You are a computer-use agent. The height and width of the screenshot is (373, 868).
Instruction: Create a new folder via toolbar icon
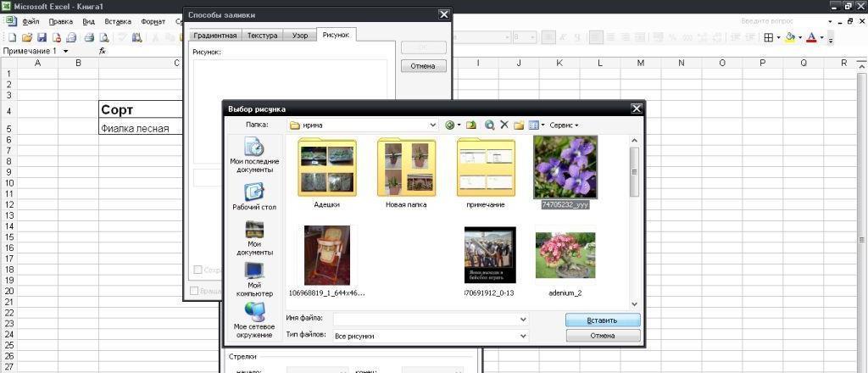(x=519, y=125)
